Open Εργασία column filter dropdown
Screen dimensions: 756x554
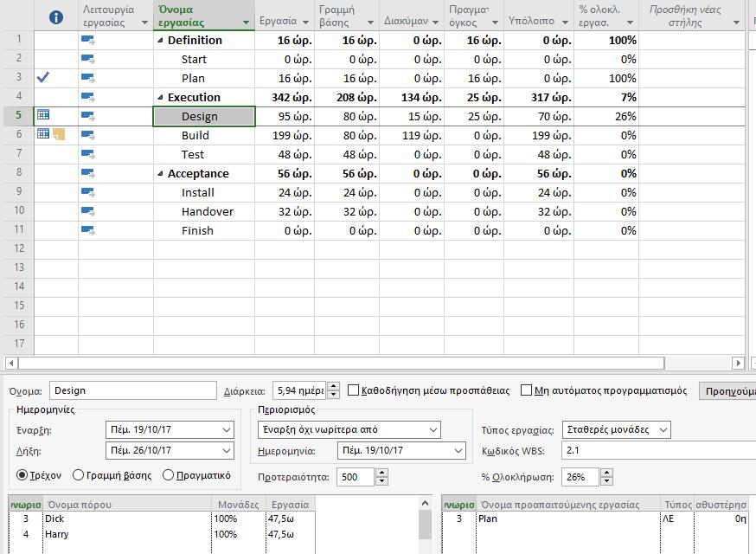tap(305, 23)
